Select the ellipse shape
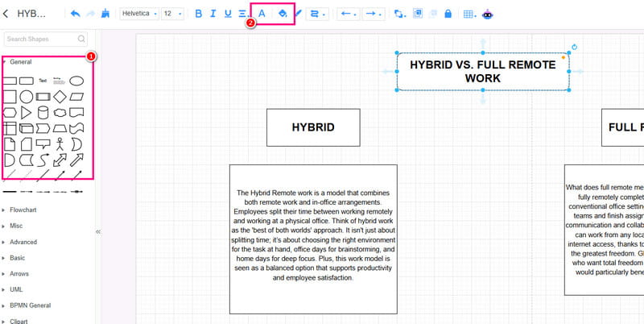 [76, 81]
